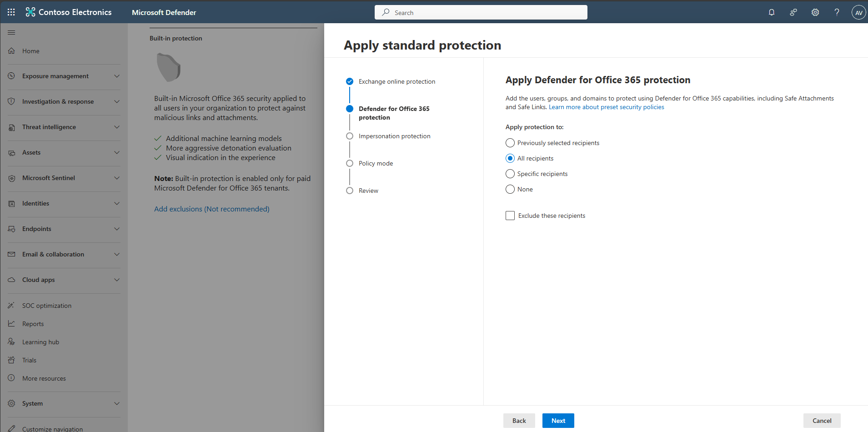
Task: Click the Threat intelligence icon
Action: coord(11,127)
